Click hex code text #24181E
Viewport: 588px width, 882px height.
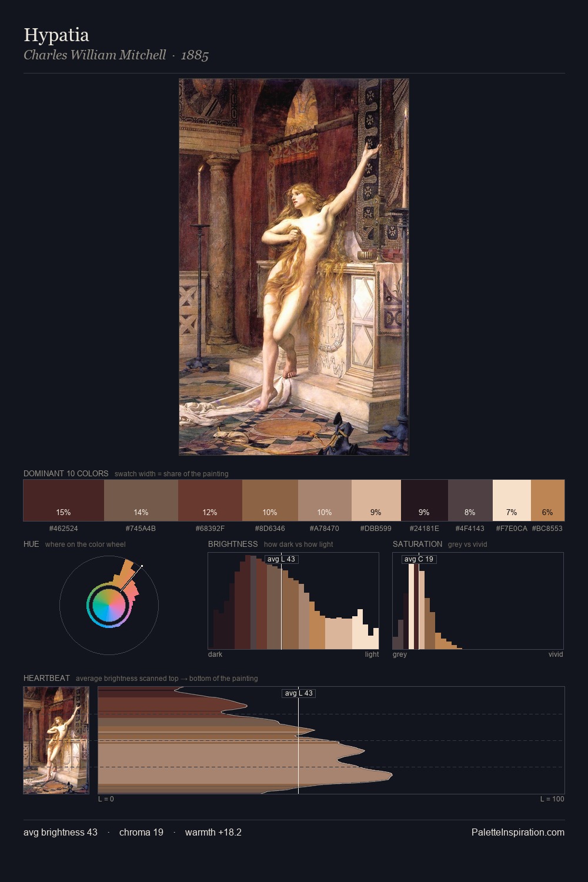click(425, 529)
